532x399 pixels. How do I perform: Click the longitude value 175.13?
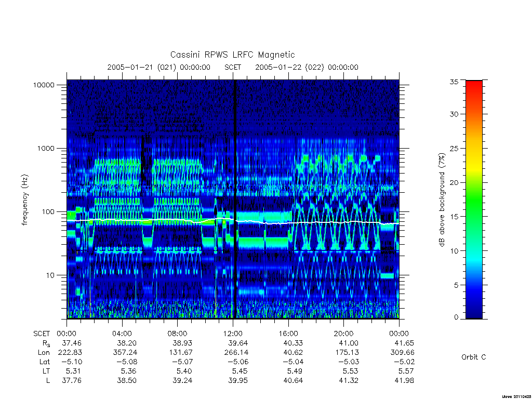tap(347, 353)
